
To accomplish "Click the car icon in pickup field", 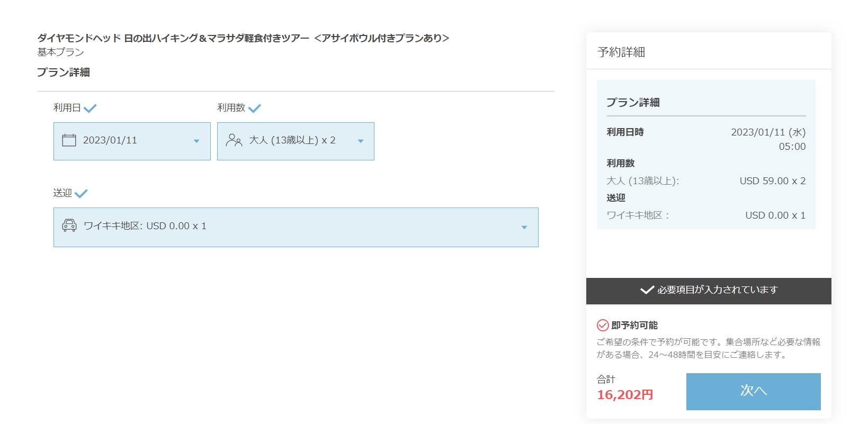I will tap(69, 226).
